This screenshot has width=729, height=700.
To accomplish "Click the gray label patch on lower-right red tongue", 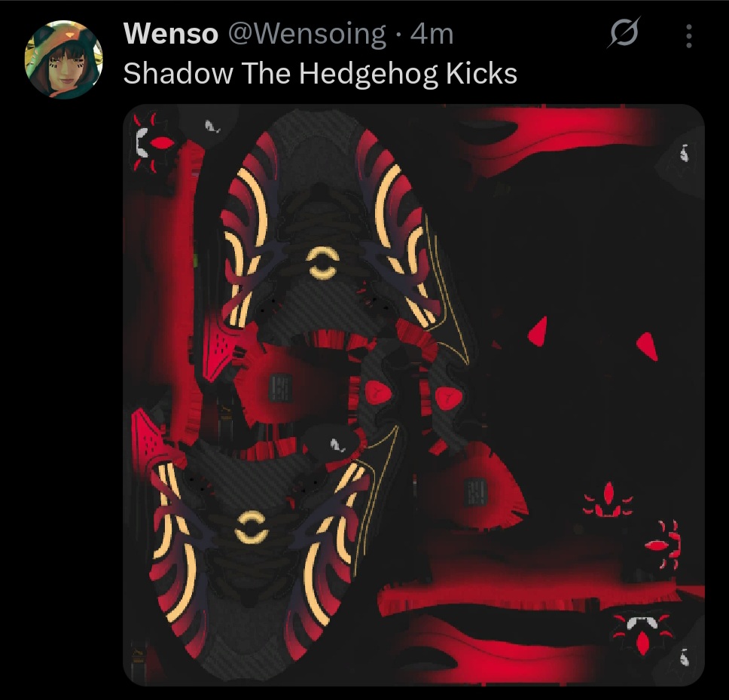I will [475, 492].
